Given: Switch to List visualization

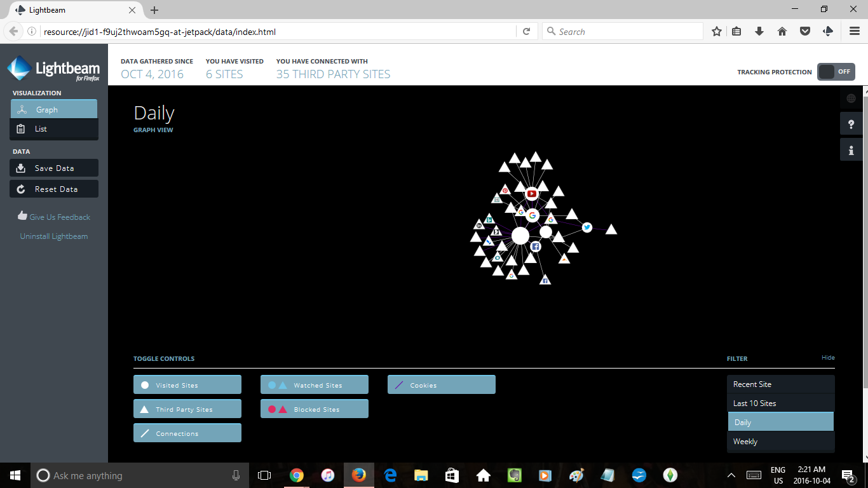Looking at the screenshot, I should pos(54,128).
